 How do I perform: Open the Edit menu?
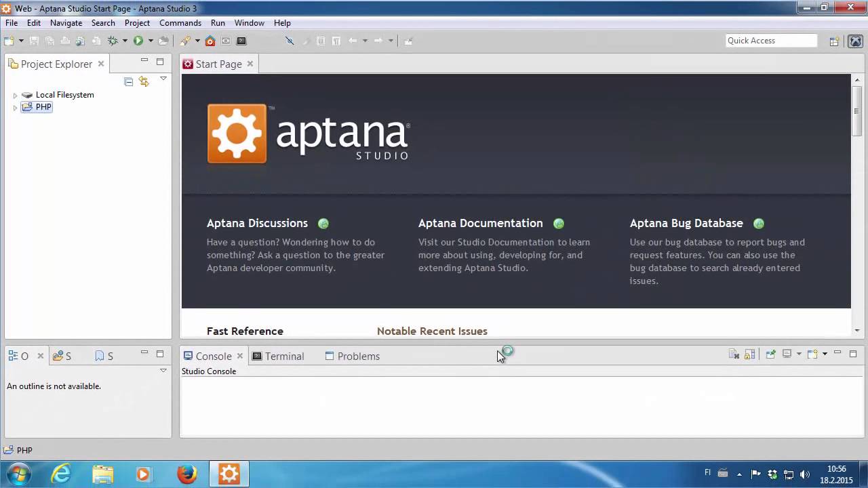[x=34, y=23]
